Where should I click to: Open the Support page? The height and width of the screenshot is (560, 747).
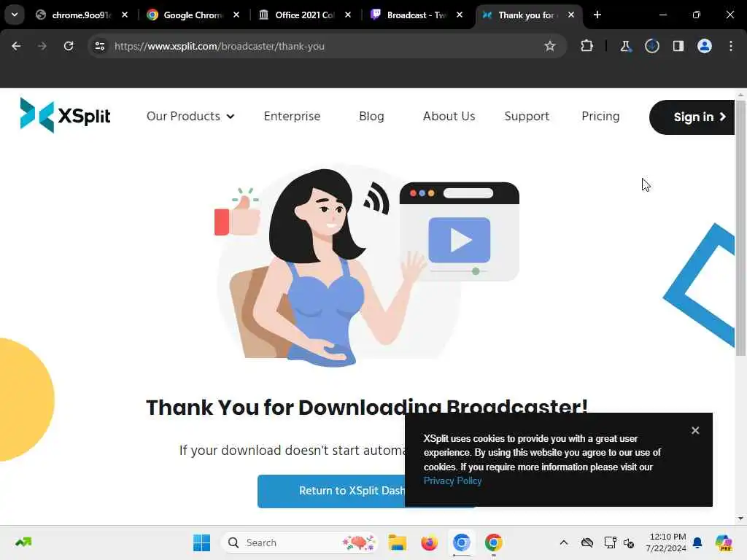click(527, 116)
